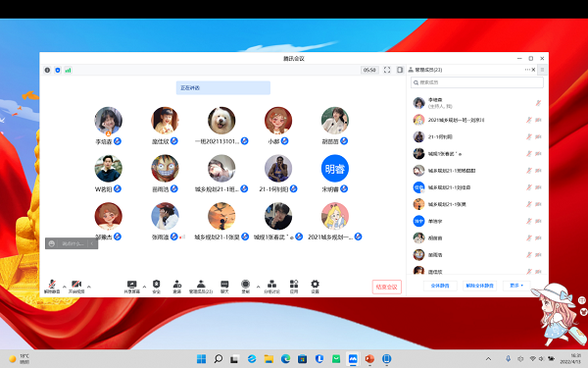Open the More (更多) dropdown in member panel
The image size is (588, 368).
(516, 286)
